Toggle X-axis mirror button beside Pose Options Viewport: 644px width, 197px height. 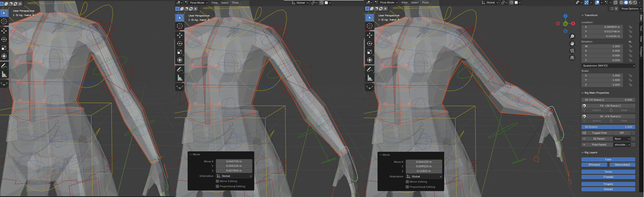616,9
